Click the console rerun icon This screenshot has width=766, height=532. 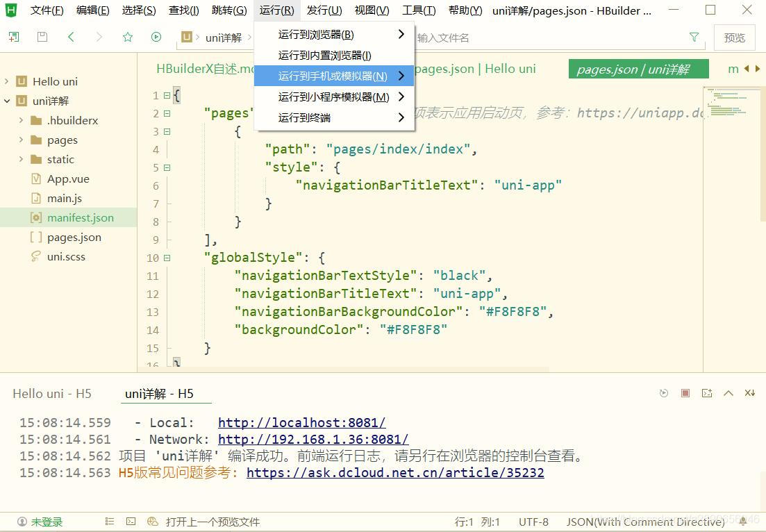tap(663, 393)
